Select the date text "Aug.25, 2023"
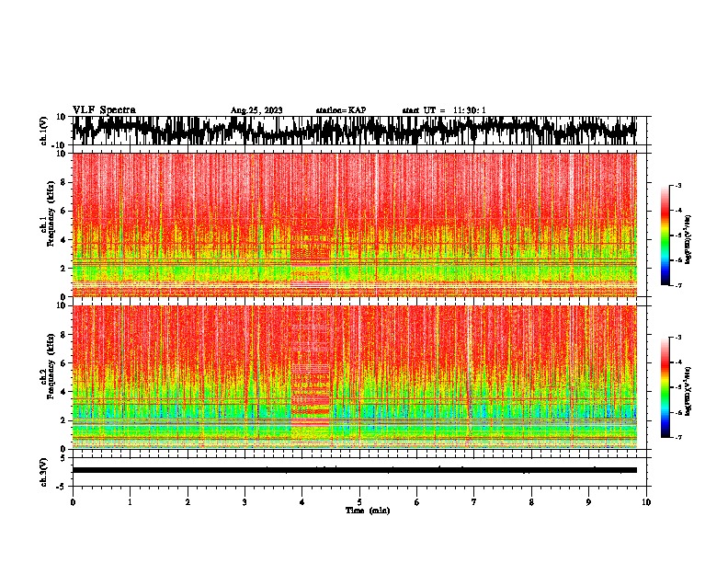The image size is (728, 563). click(x=256, y=110)
